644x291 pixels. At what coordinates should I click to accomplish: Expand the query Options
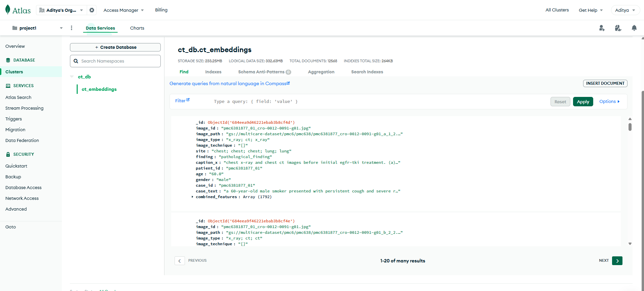(609, 102)
